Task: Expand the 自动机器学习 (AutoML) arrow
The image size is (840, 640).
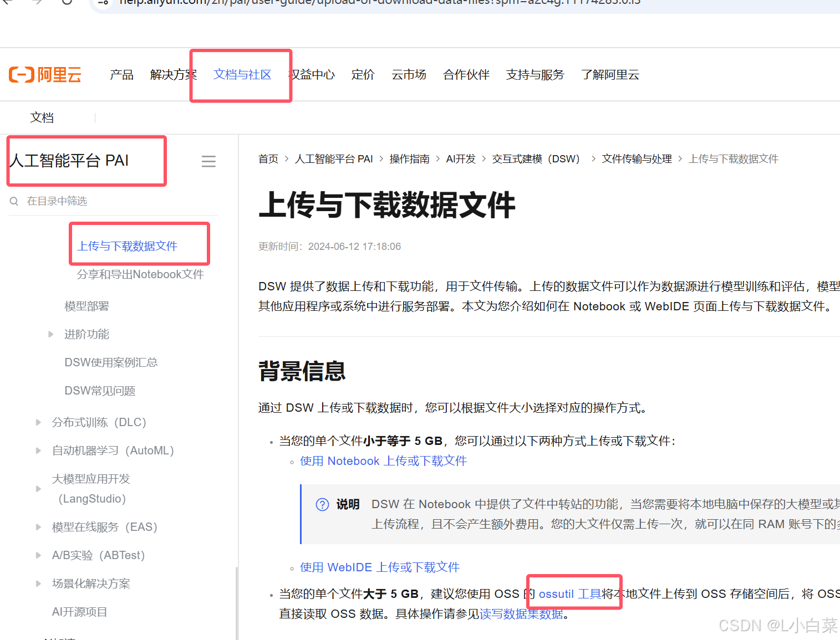Action: (x=38, y=450)
